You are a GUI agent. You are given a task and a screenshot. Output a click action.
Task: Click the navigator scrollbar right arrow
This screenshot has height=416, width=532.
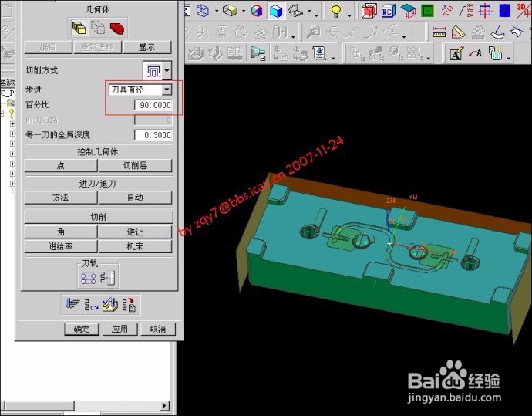[x=165, y=405]
